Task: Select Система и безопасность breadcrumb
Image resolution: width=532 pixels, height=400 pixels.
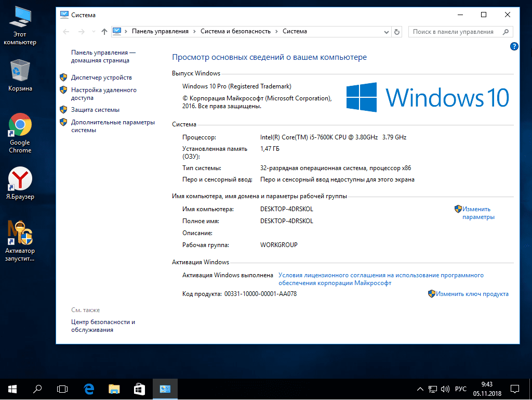Action: [x=235, y=31]
